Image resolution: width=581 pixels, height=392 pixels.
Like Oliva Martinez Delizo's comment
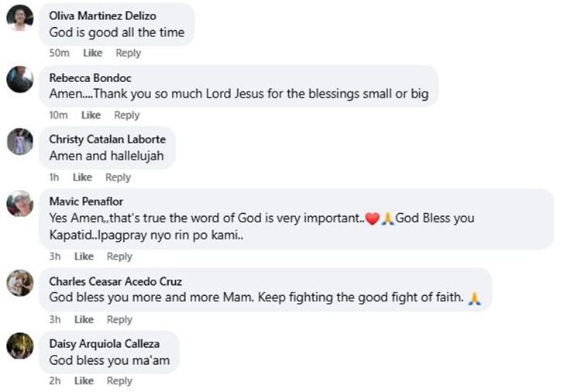(x=92, y=53)
